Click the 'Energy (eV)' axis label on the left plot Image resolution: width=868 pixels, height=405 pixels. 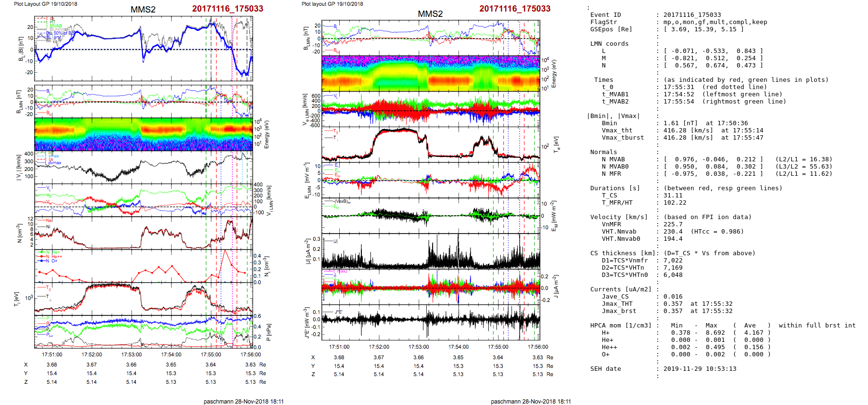267,134
